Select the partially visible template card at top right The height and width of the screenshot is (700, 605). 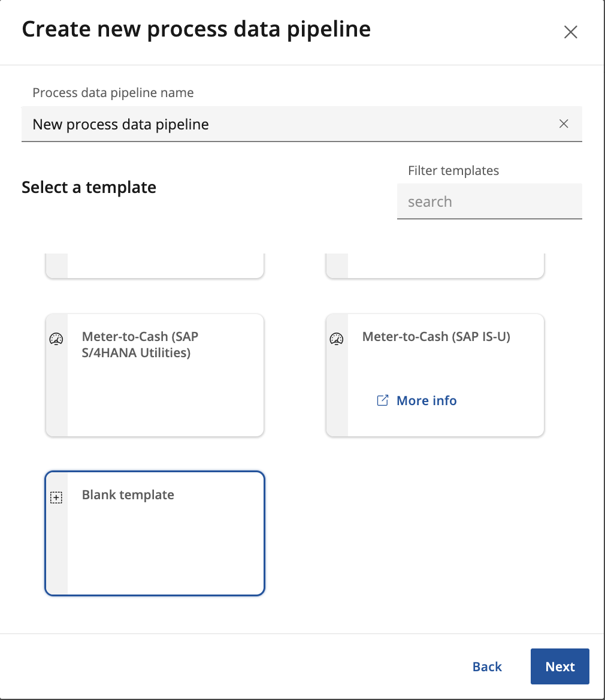pyautogui.click(x=435, y=266)
